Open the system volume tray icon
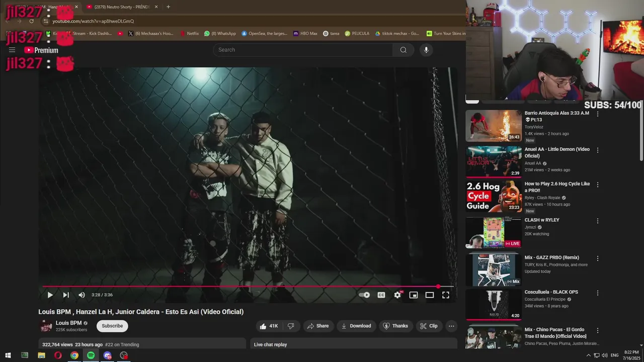This screenshot has height=362, width=644. [x=604, y=355]
